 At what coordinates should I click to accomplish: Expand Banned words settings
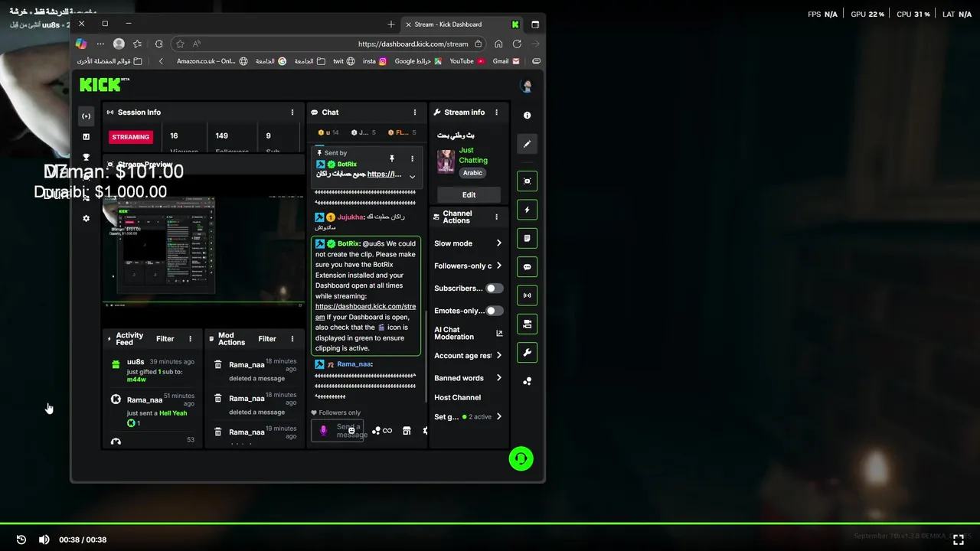[468, 378]
